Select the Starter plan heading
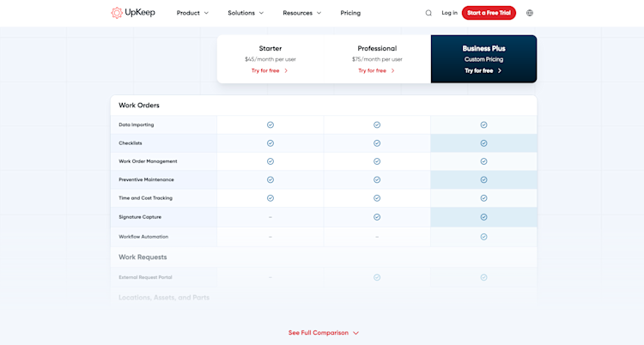 click(270, 48)
